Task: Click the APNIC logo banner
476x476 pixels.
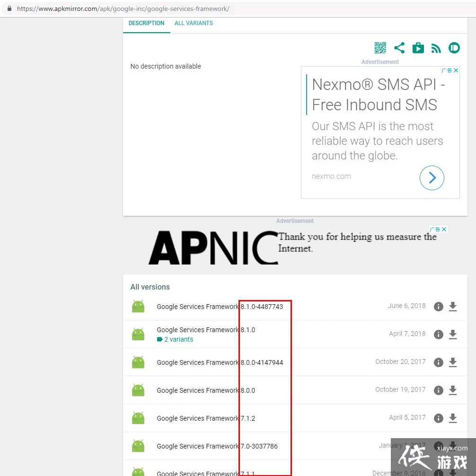Action: 213,248
